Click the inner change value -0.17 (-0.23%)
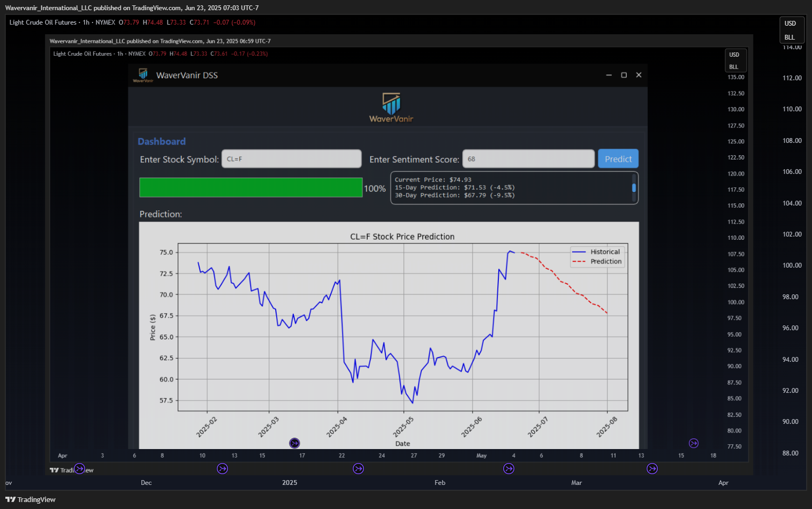 point(249,54)
